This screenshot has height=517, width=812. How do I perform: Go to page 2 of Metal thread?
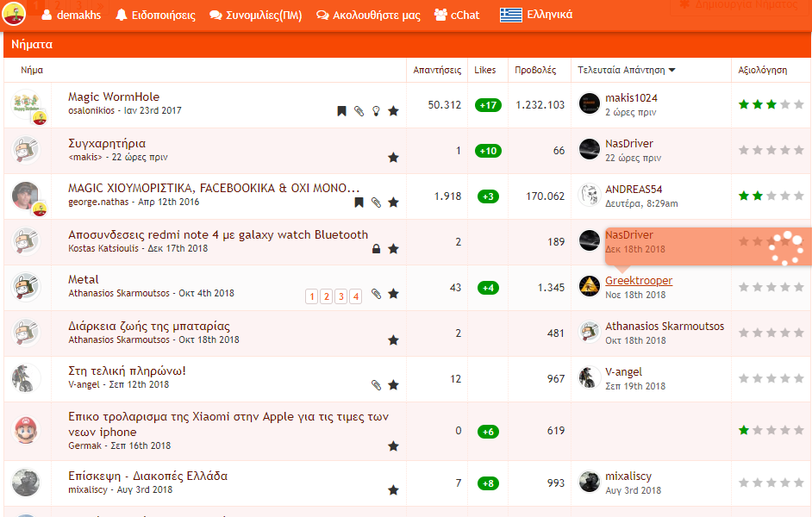[x=326, y=296]
